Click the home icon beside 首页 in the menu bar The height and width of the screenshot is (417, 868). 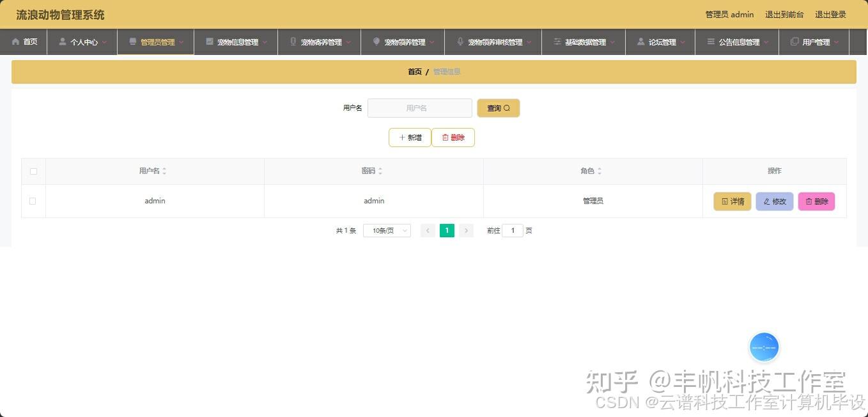point(16,42)
